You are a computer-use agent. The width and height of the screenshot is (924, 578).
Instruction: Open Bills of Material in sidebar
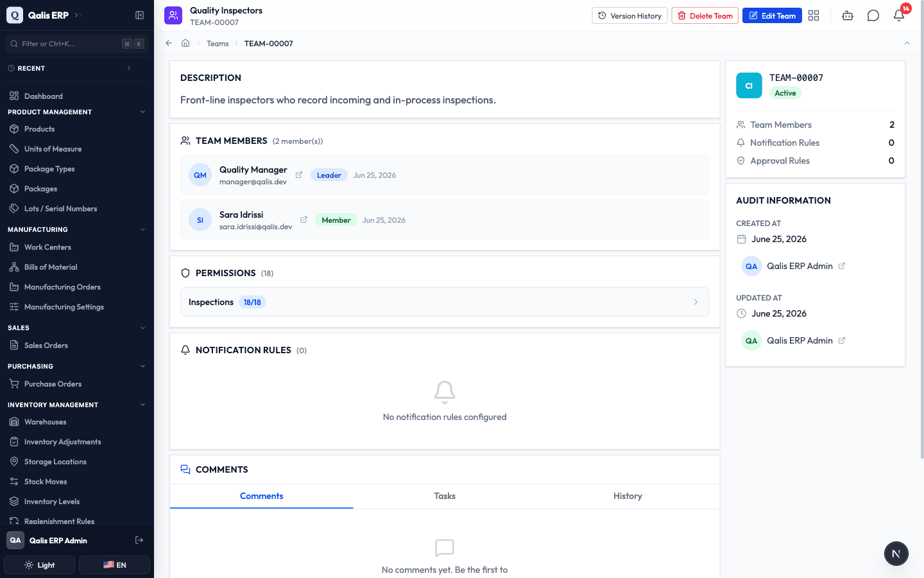click(77, 267)
